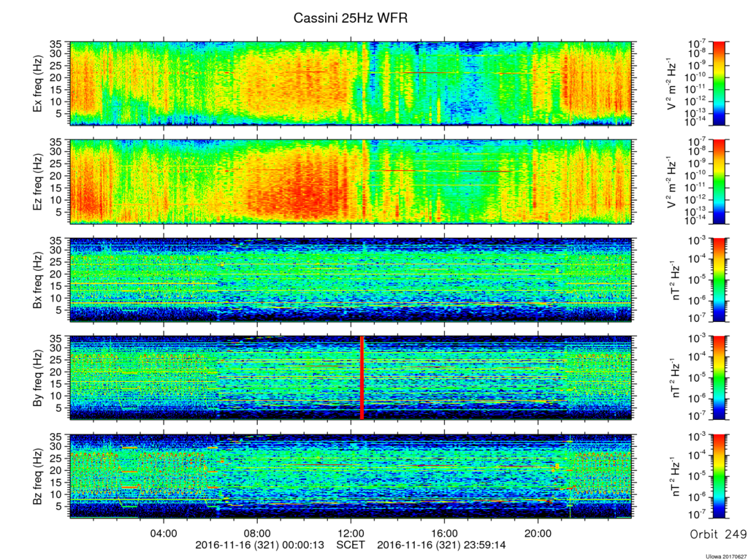Click the 20 tick on Ez frequency axis
Screen dimensions: 748x560
(57, 175)
